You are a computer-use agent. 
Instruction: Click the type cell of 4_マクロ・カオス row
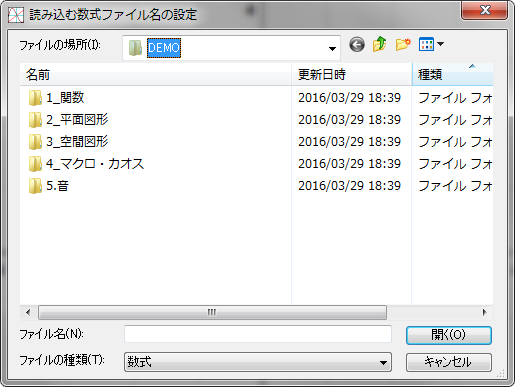(x=455, y=164)
